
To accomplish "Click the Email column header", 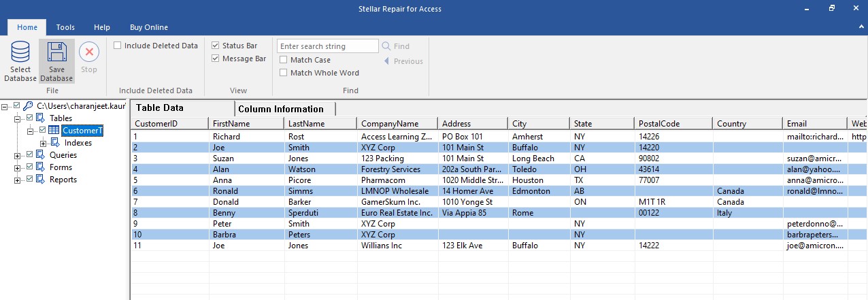I will pyautogui.click(x=815, y=124).
